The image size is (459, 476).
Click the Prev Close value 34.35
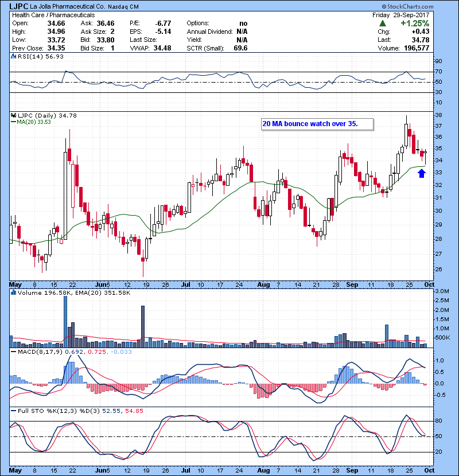[x=56, y=48]
